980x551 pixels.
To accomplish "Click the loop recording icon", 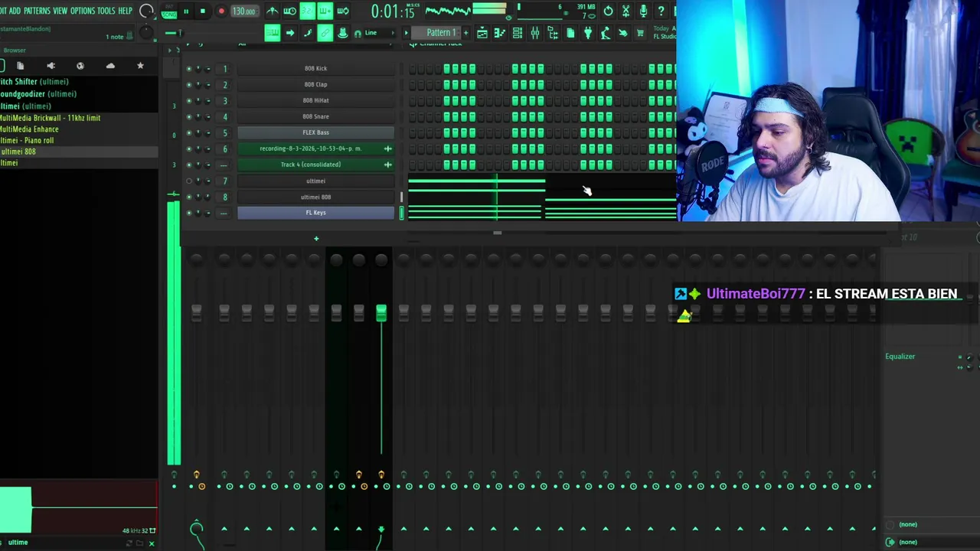I will tap(343, 11).
